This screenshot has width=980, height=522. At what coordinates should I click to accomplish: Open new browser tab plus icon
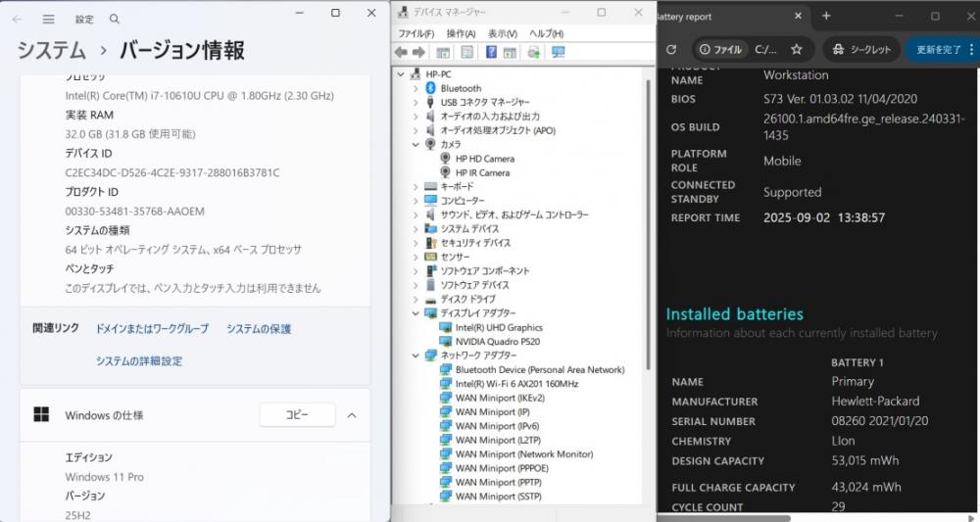[x=826, y=17]
